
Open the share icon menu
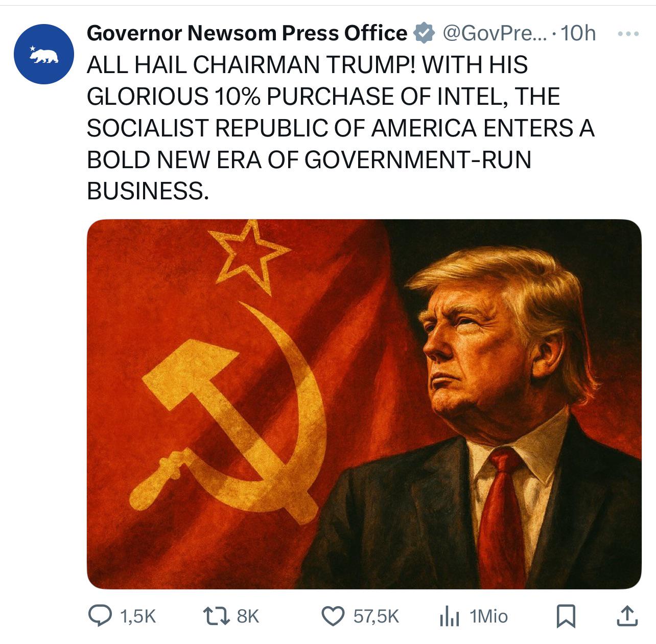pyautogui.click(x=626, y=616)
